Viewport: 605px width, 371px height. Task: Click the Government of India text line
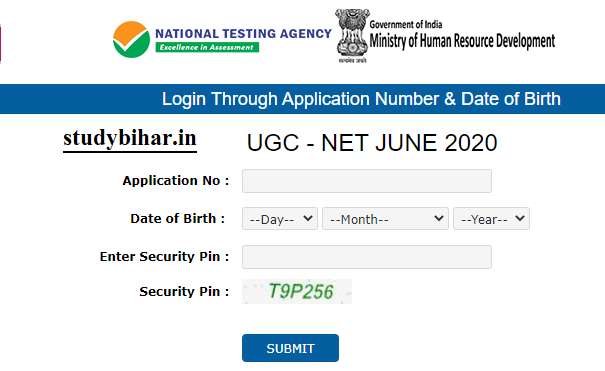click(406, 25)
